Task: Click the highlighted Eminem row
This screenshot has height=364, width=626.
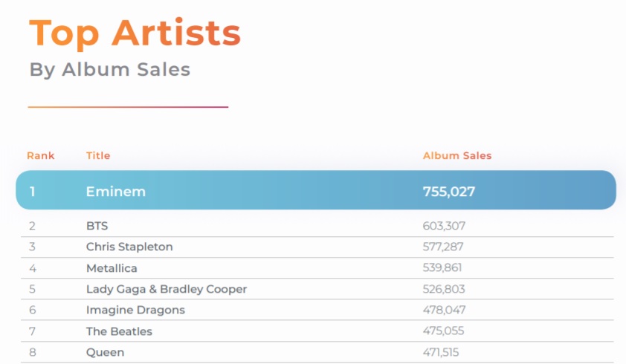Action: pos(316,190)
